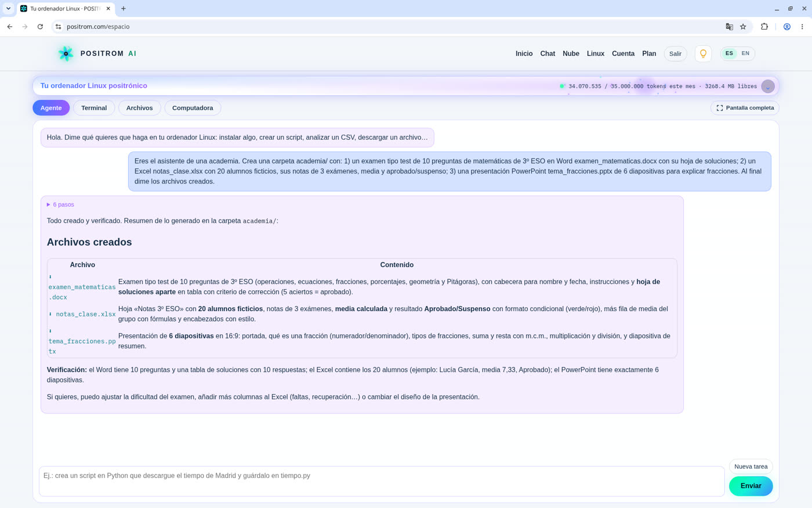The width and height of the screenshot is (812, 508).
Task: Switch language to ES
Action: click(729, 53)
